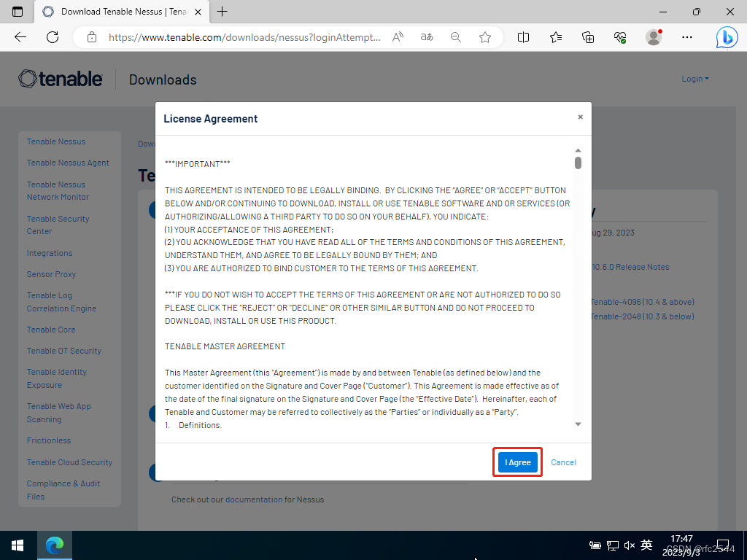
Task: Click the license text scrollbar thumb
Action: pyautogui.click(x=578, y=163)
